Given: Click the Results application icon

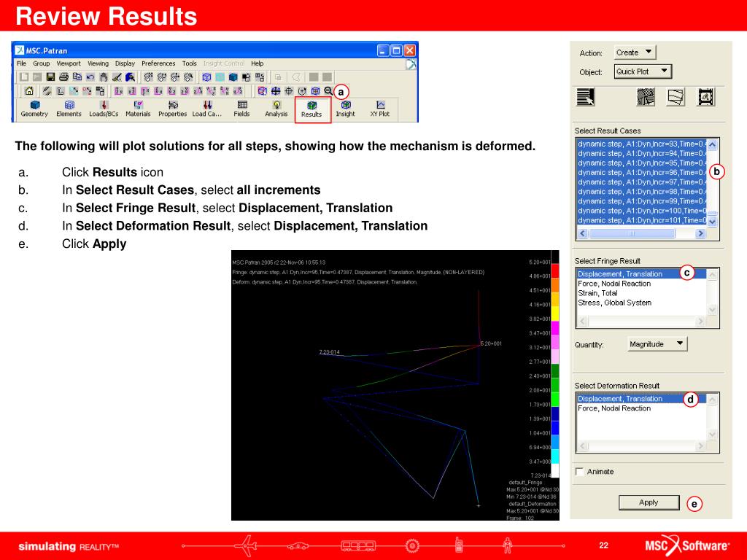Looking at the screenshot, I should (311, 109).
